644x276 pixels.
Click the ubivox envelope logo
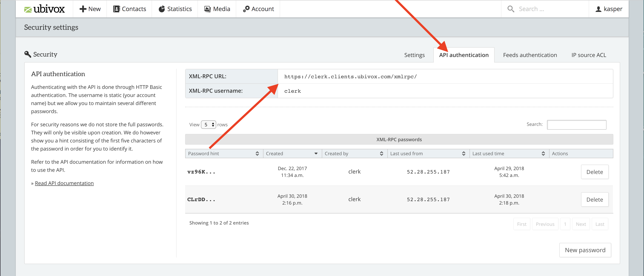pos(28,10)
